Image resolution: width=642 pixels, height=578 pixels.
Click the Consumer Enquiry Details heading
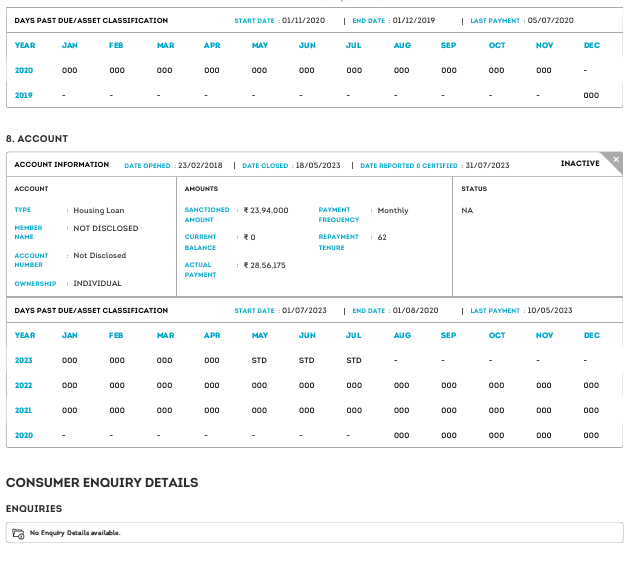point(102,483)
